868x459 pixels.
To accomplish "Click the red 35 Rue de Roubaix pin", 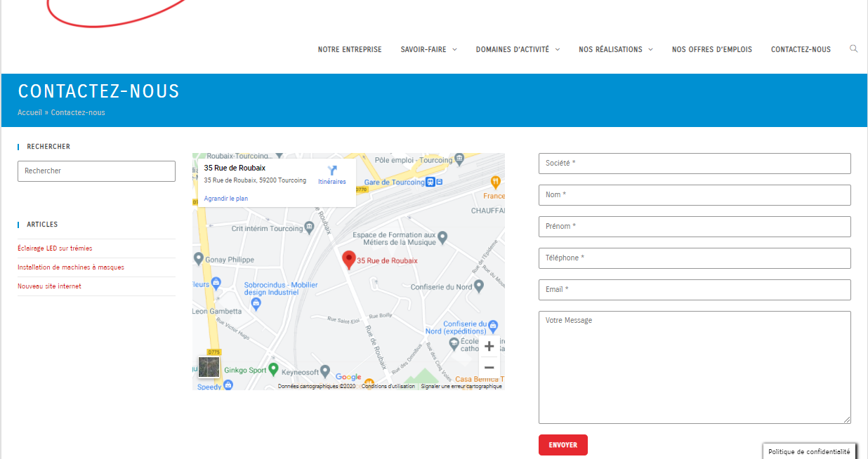I will 349,260.
